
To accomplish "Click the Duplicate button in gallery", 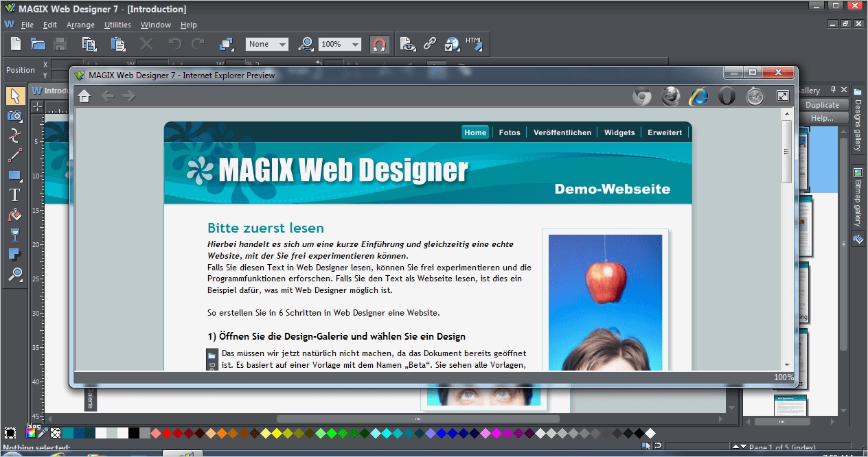I will point(822,105).
